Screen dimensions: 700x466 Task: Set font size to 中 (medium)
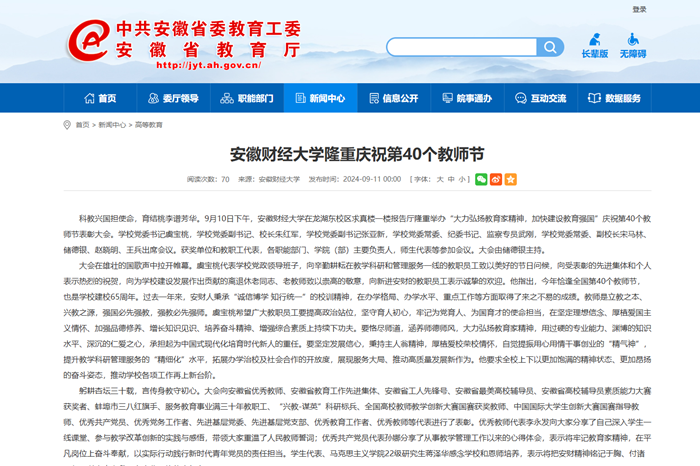[449, 179]
